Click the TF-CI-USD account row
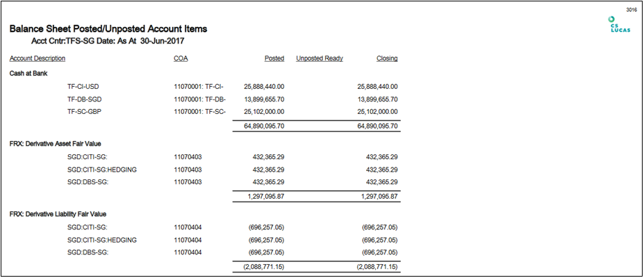The height and width of the screenshot is (278, 644). (83, 87)
